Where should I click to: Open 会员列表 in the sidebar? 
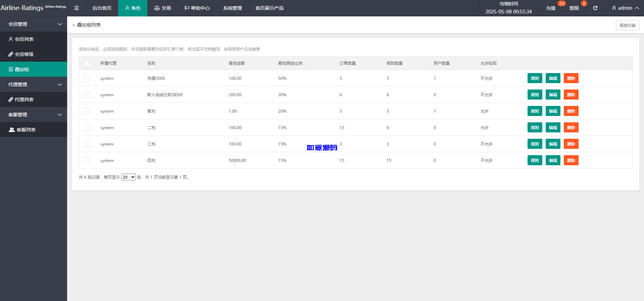pyautogui.click(x=34, y=39)
